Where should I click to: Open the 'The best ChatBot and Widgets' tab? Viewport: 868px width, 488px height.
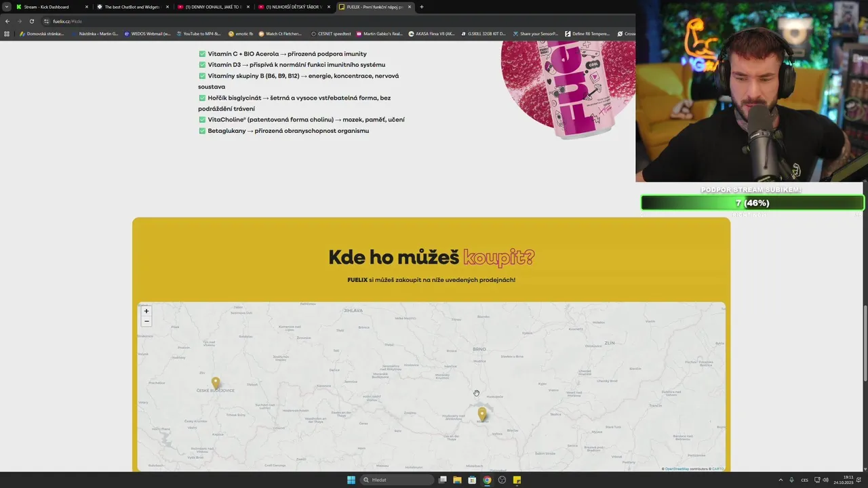pos(132,7)
